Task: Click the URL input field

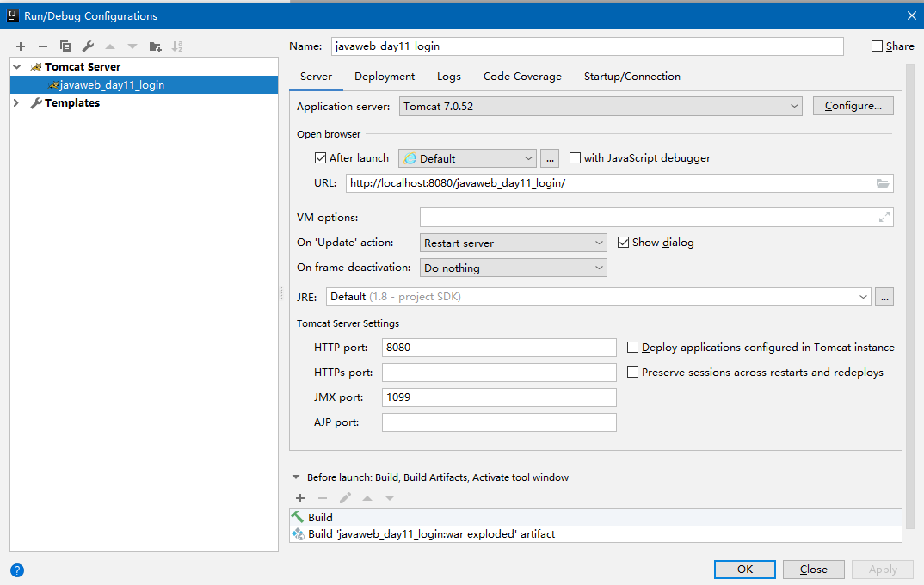Action: pos(619,183)
